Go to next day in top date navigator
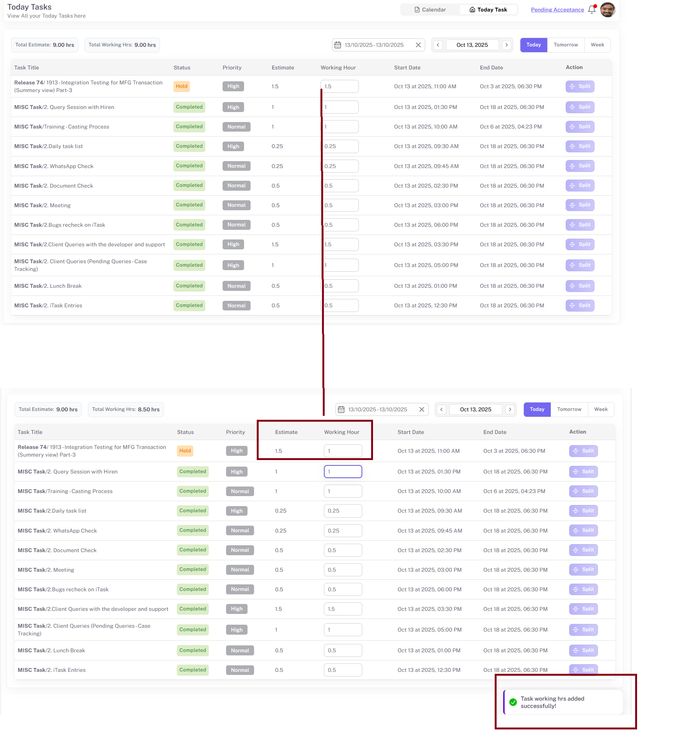Viewport: 700px width, 749px height. [507, 45]
